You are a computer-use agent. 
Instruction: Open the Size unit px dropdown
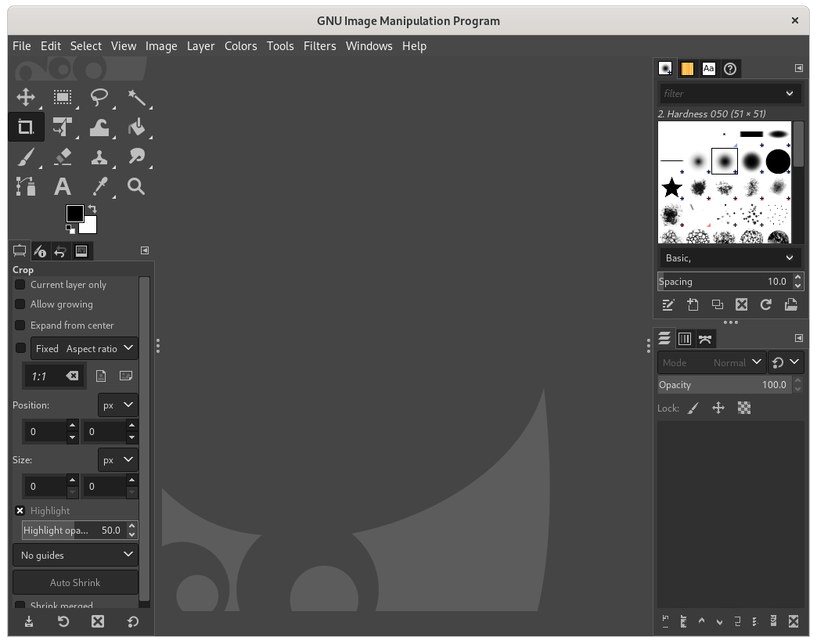(117, 460)
